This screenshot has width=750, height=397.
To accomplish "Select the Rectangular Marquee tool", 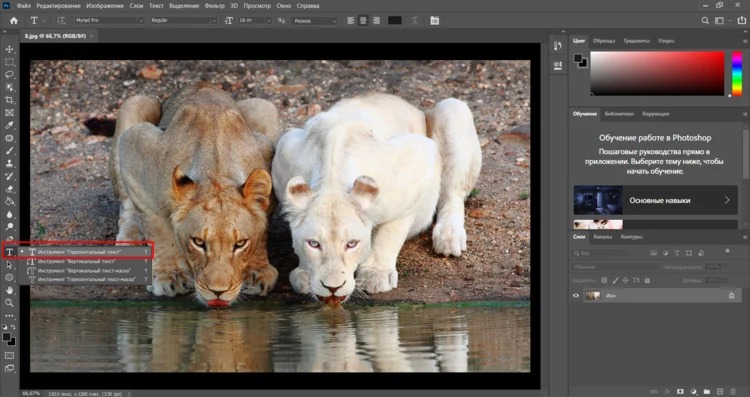I will [9, 62].
